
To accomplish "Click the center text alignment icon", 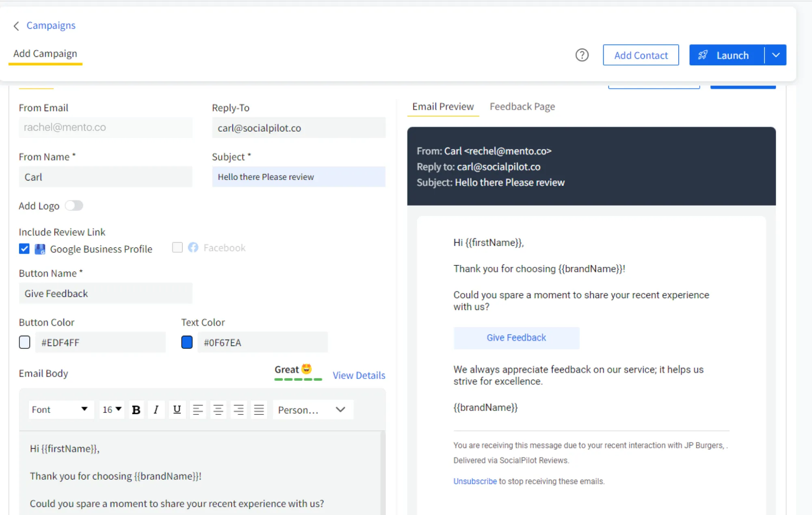I will point(219,409).
